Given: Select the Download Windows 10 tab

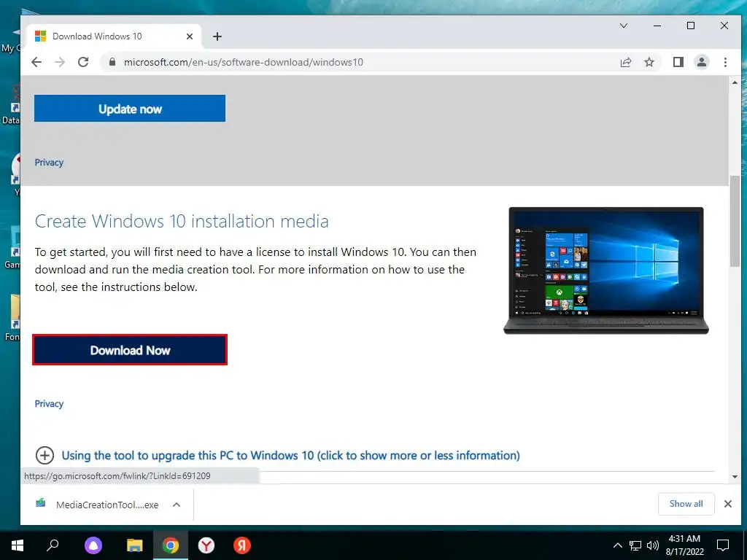Looking at the screenshot, I should pyautogui.click(x=115, y=36).
